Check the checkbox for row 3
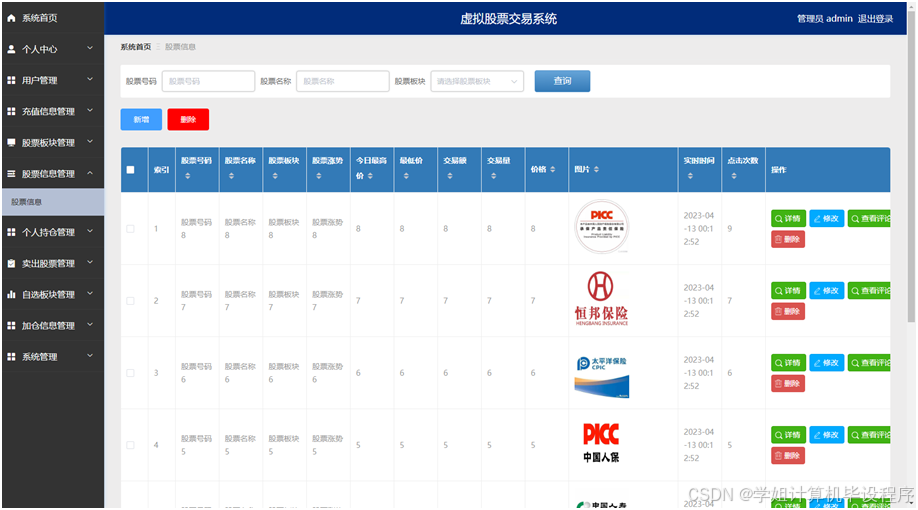The image size is (918, 510). [x=131, y=373]
